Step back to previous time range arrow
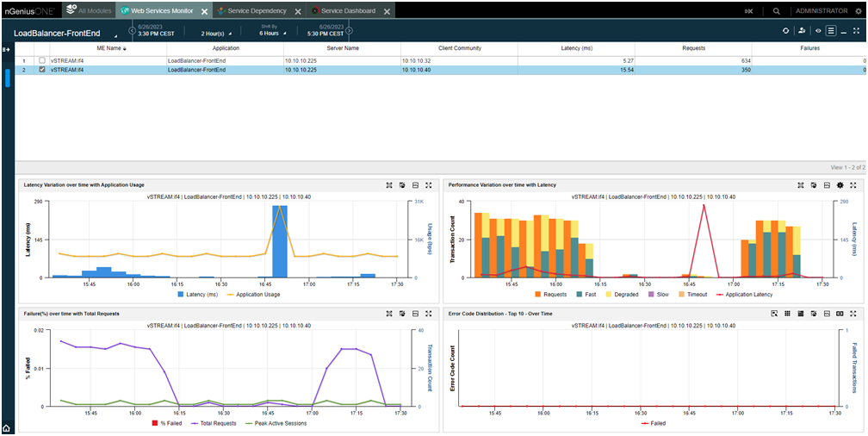 [132, 30]
